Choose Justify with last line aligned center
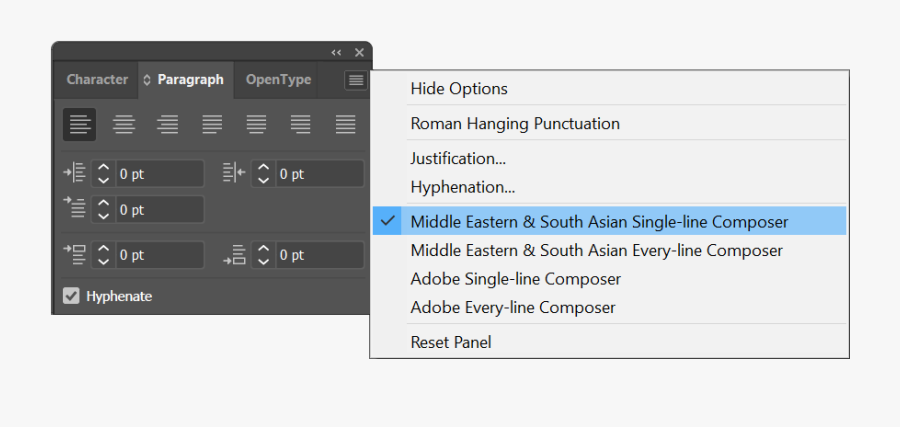This screenshot has width=900, height=427. click(x=257, y=124)
